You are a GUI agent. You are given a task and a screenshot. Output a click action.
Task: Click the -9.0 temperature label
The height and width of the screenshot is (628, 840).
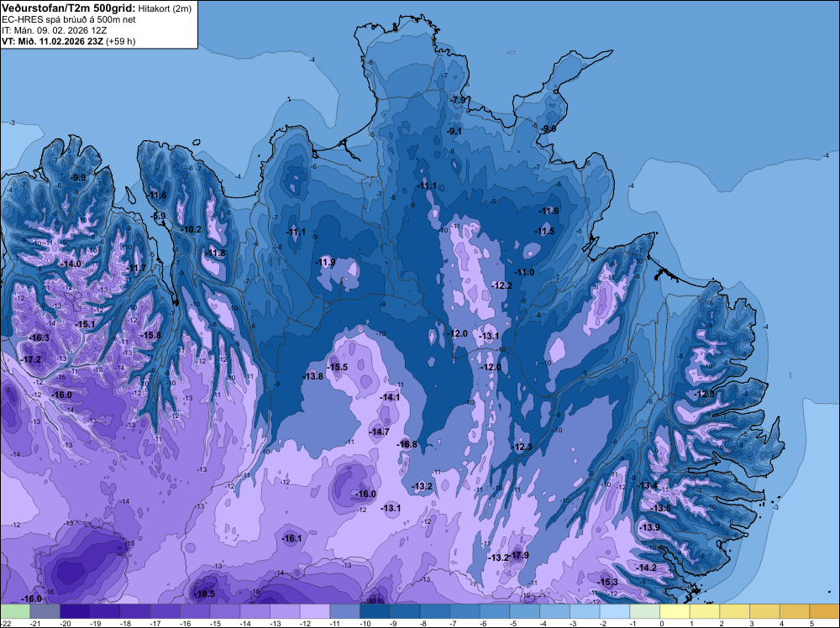click(x=549, y=129)
